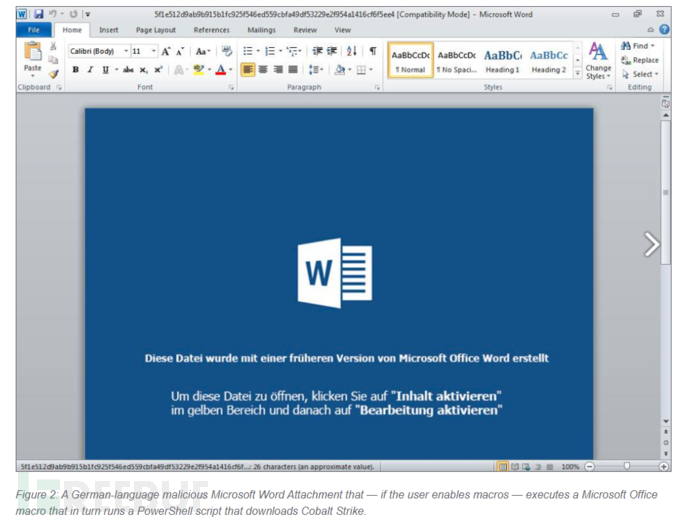690x521 pixels.
Task: Apply the No Spacing style
Action: click(457, 61)
